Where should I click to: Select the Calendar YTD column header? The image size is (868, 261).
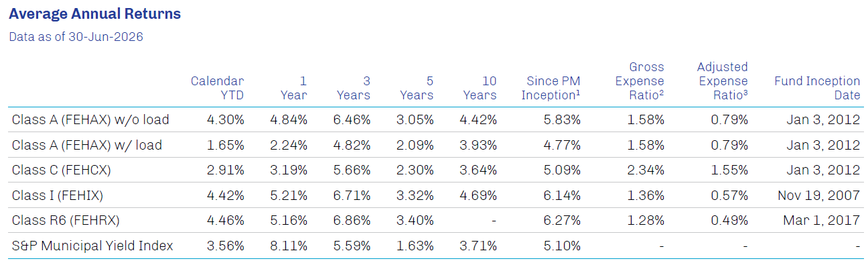coord(217,88)
